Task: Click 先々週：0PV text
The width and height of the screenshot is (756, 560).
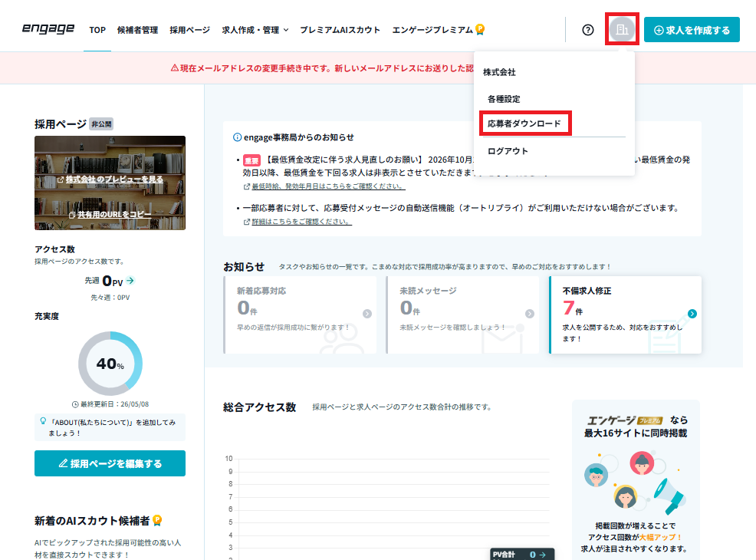Action: pyautogui.click(x=110, y=298)
